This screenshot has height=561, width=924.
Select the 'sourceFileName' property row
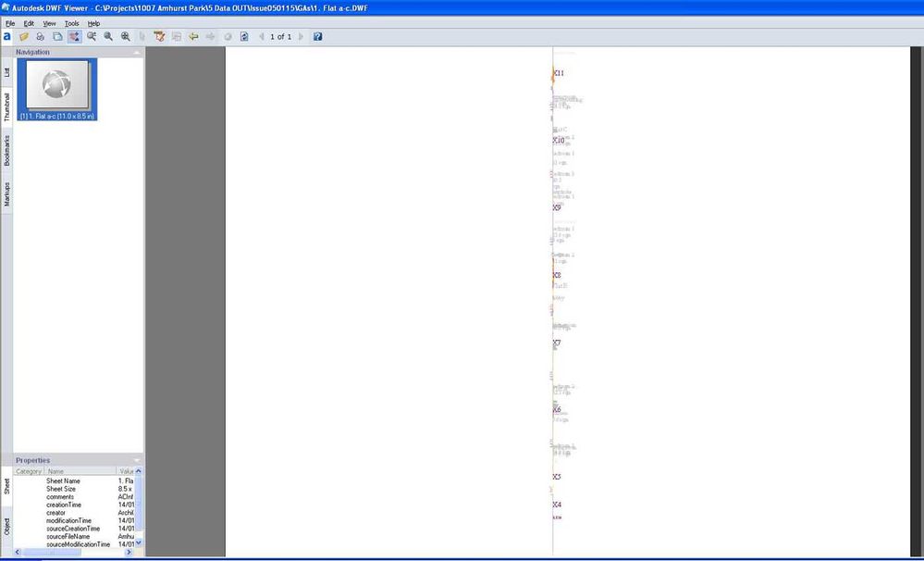(x=74, y=537)
